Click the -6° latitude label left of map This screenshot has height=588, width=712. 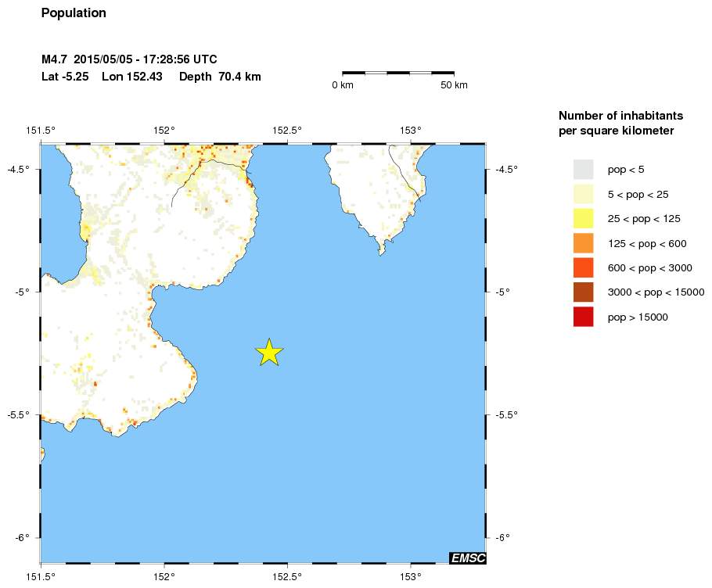[22, 537]
